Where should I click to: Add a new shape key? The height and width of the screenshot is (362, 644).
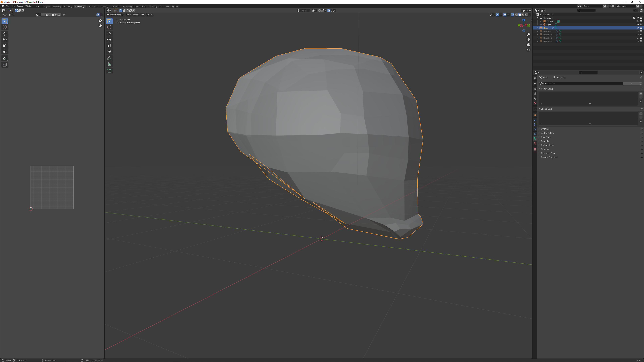click(x=641, y=114)
